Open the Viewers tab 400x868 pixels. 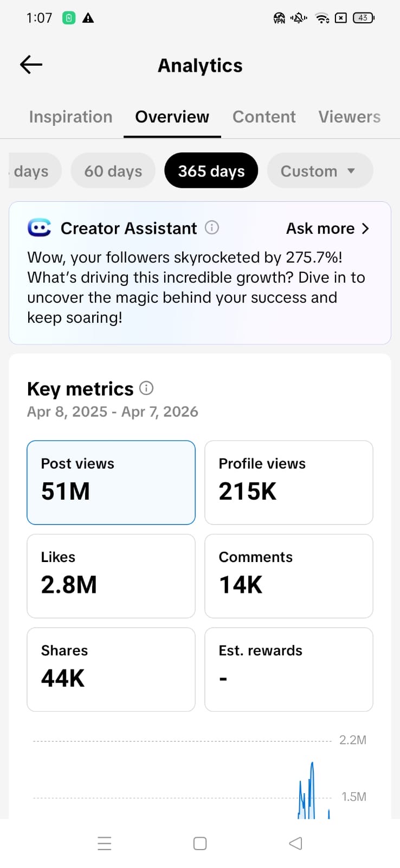[x=349, y=117]
